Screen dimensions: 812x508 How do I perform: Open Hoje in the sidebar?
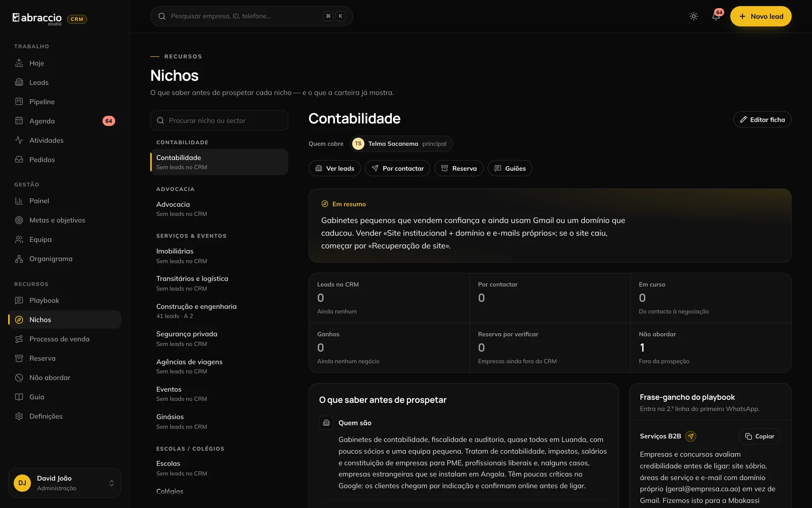point(64,63)
